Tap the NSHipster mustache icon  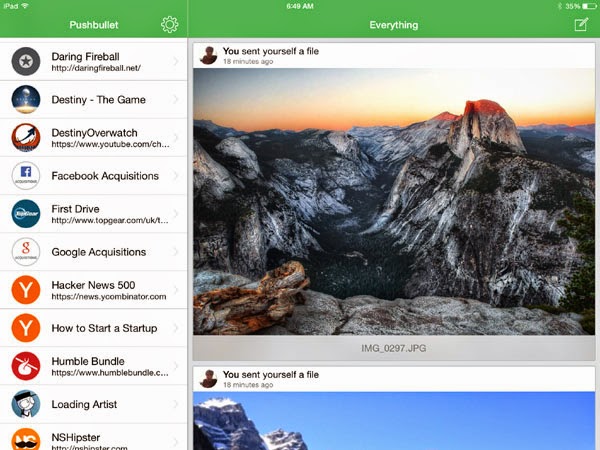(x=26, y=439)
